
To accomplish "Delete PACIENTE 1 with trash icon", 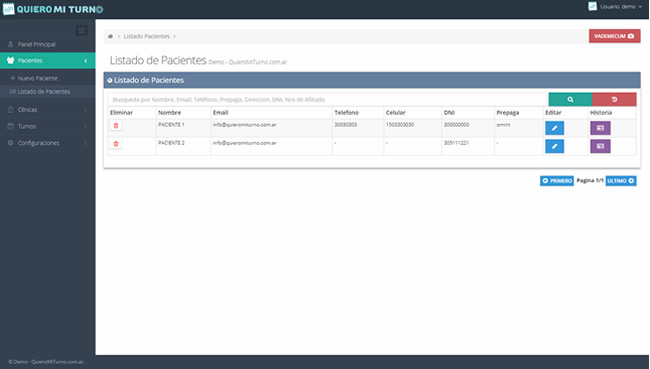I will point(116,126).
